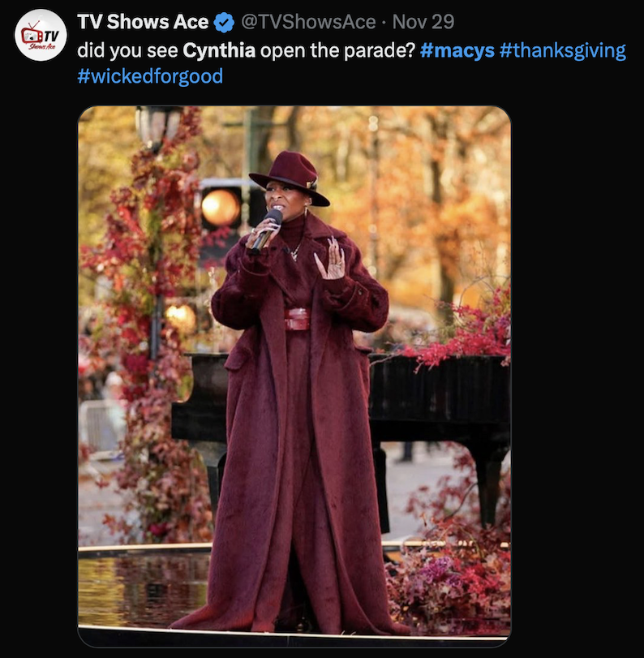Screen dimensions: 644x658
Task: Click the red belt on the coat
Action: [x=297, y=319]
